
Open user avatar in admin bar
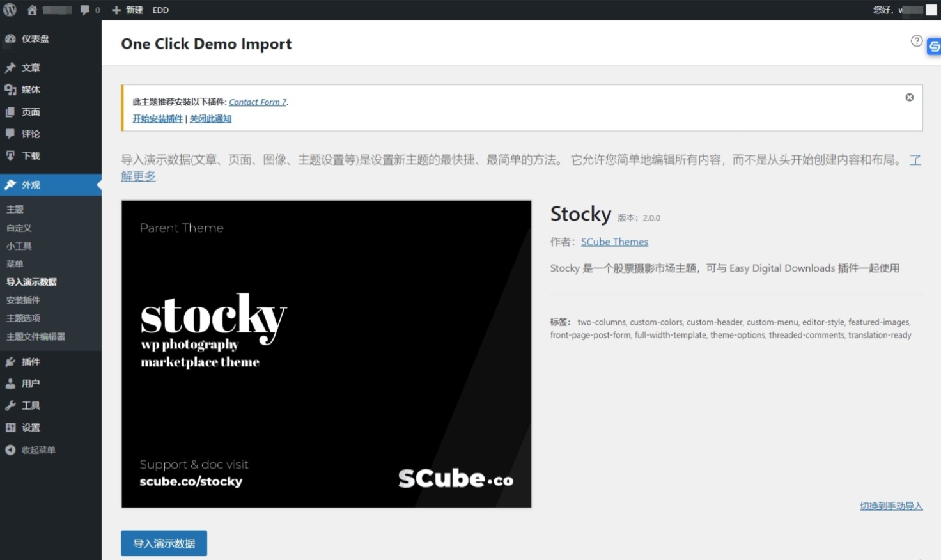(931, 10)
